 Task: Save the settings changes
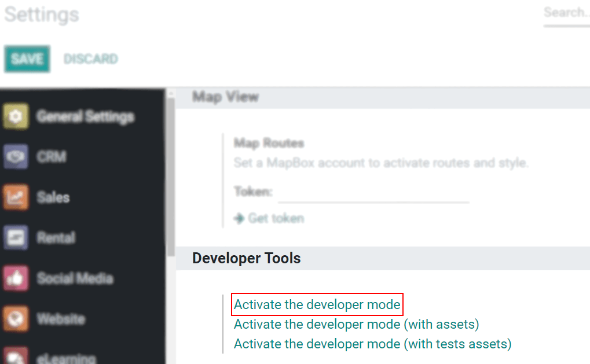click(x=27, y=59)
